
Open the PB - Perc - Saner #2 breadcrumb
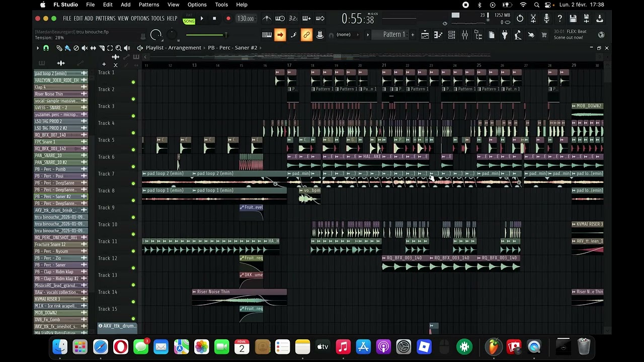(232, 48)
